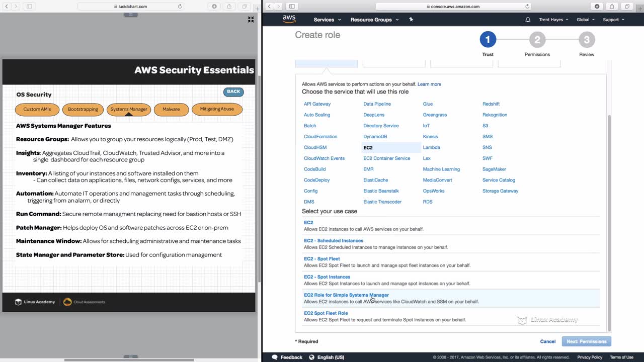The image size is (644, 362).
Task: Click share icon in the lucidchart Safari window
Action: click(229, 7)
